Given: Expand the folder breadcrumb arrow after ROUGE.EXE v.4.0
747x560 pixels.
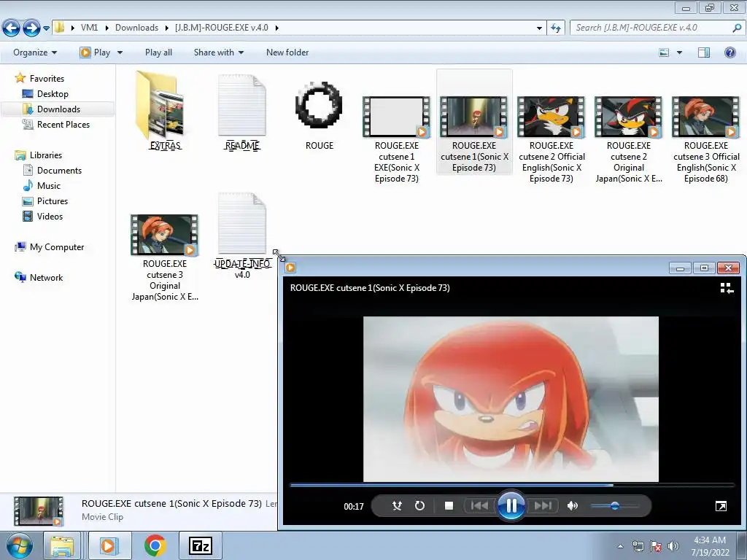Looking at the screenshot, I should (x=276, y=28).
